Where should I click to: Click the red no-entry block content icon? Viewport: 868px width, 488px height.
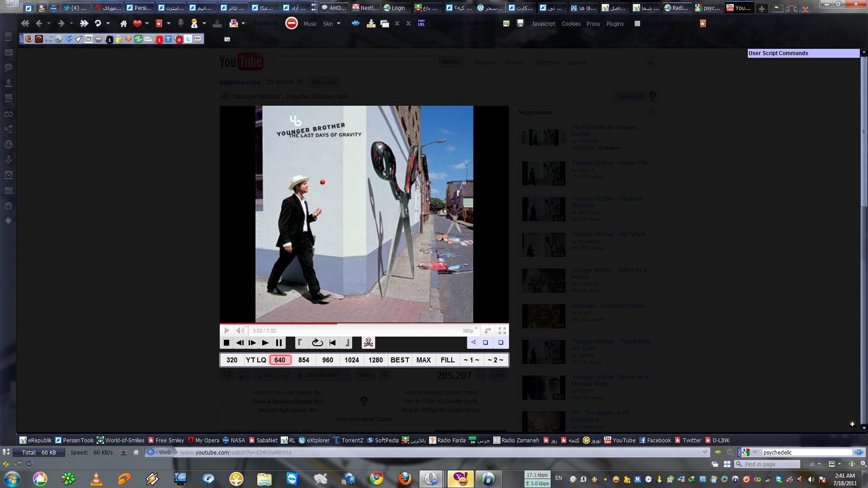292,23
